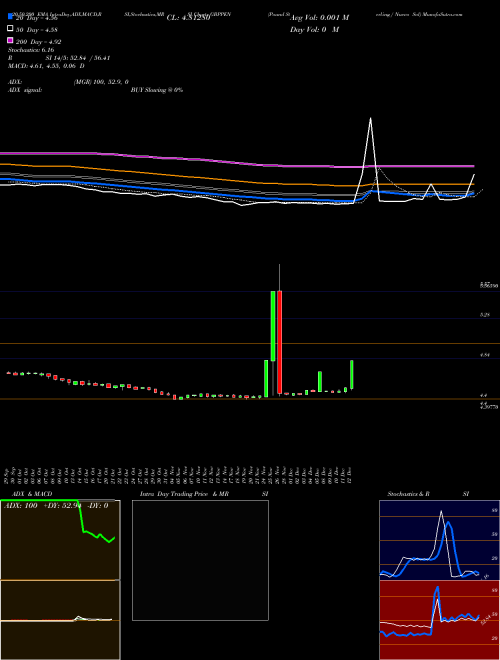This screenshot has width=500, height=660.
Task: Click the '-DY: 0' reading in the ADX panel
Action: [97, 506]
